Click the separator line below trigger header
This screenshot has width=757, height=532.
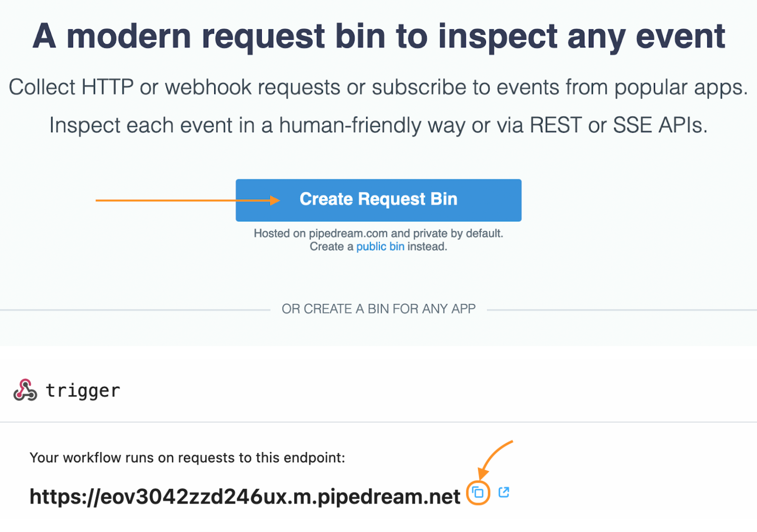378,422
